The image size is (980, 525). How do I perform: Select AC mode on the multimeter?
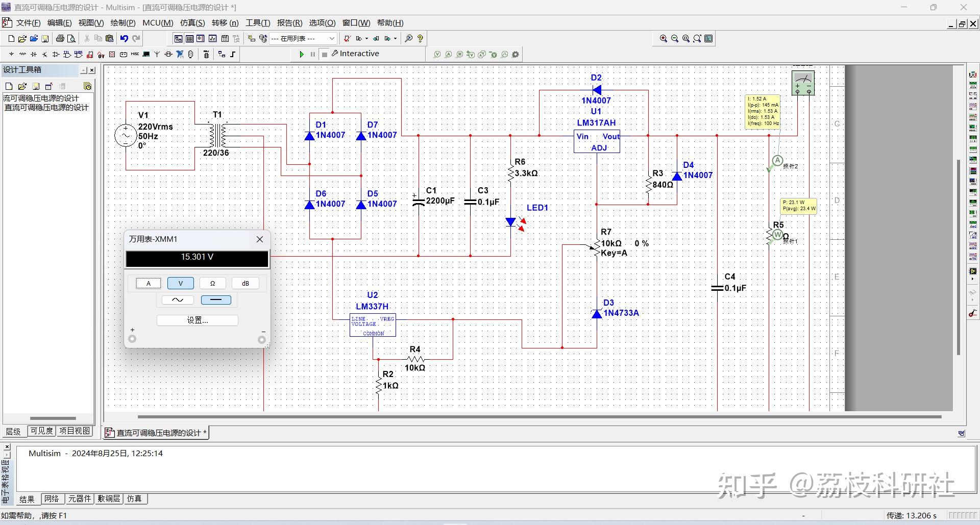177,299
